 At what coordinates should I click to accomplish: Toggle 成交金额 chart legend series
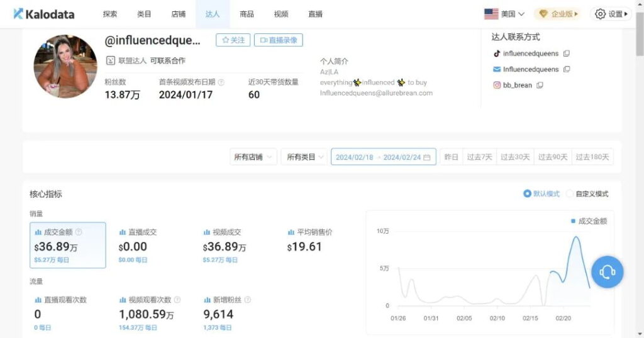[589, 221]
